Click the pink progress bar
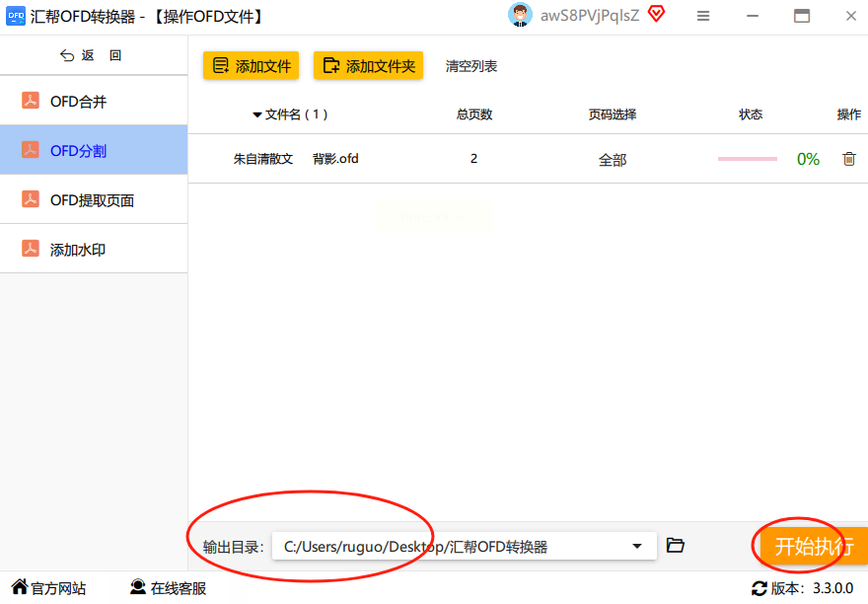 tap(748, 159)
